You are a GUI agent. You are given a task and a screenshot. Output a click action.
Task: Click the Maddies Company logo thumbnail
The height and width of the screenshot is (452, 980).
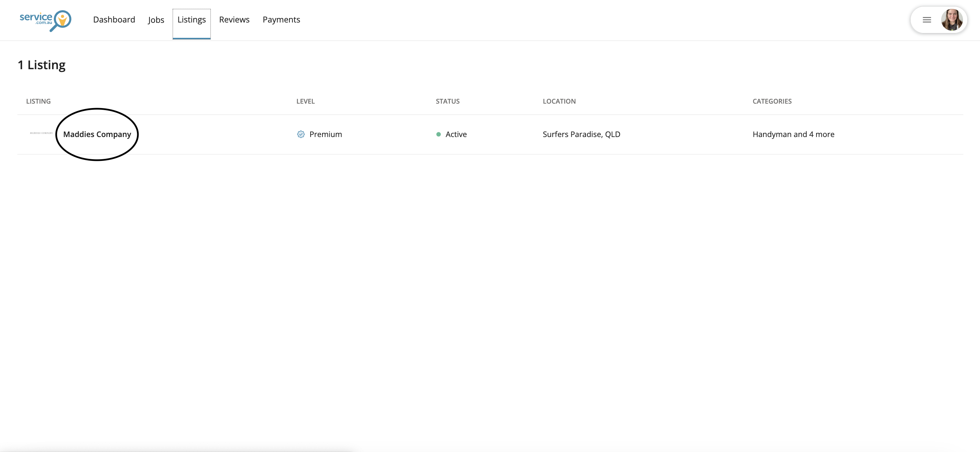(41, 133)
